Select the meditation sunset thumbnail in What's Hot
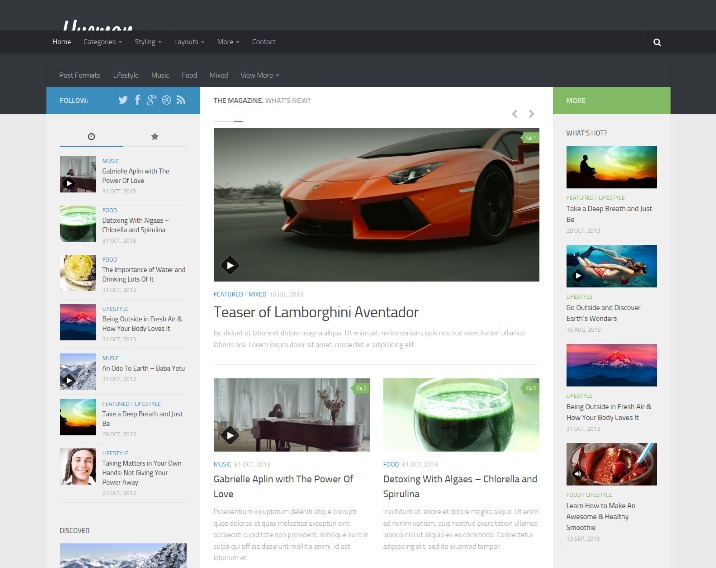Screen dimensions: 716x568 point(611,167)
